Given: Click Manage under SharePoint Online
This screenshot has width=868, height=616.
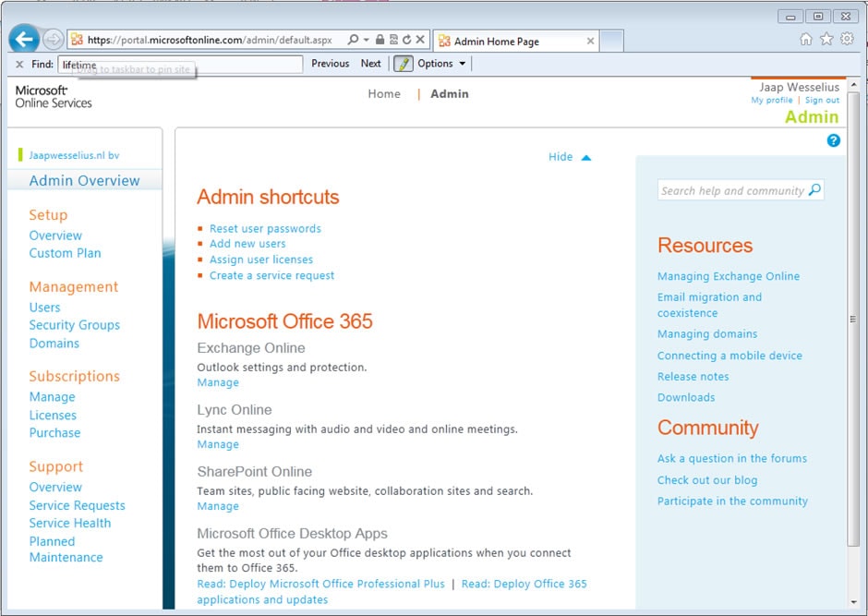Looking at the screenshot, I should pos(218,506).
